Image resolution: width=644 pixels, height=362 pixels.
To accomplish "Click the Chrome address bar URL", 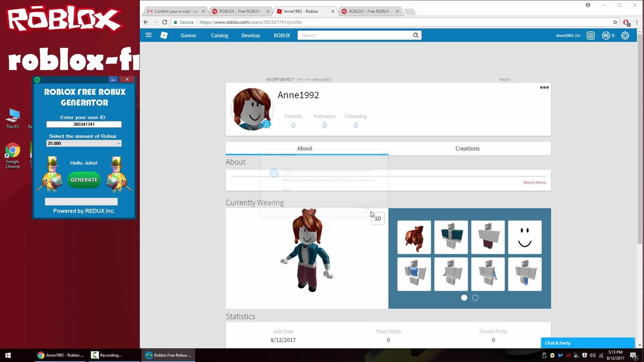I will click(x=250, y=22).
